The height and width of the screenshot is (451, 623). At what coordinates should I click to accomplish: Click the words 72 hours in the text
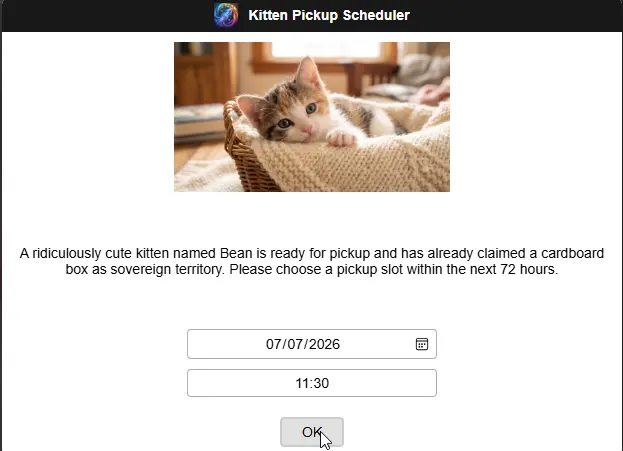tap(529, 269)
